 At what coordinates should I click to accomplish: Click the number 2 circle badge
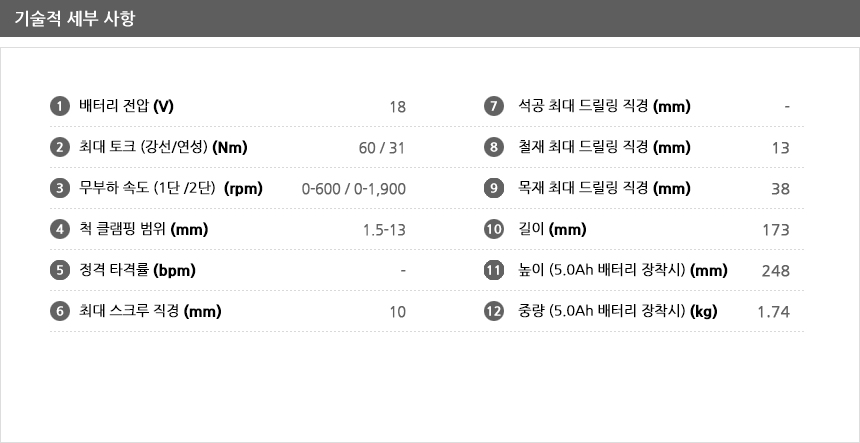click(60, 147)
